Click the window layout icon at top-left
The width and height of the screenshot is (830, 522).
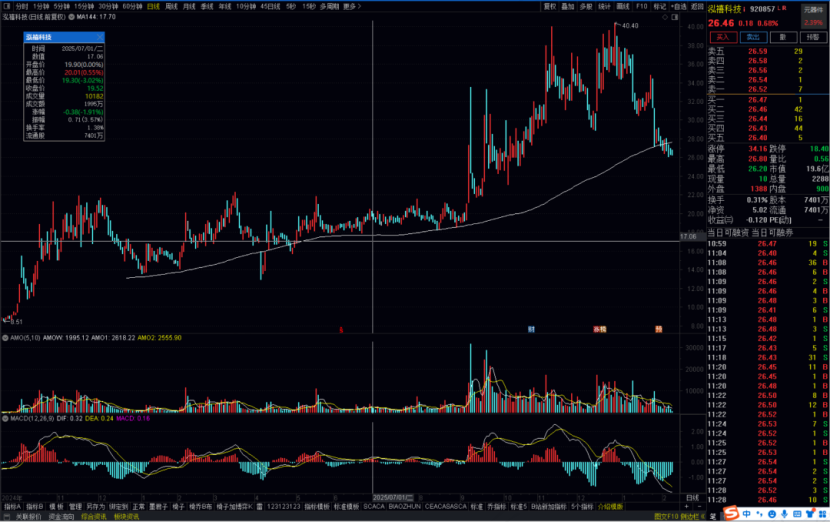[7, 5]
